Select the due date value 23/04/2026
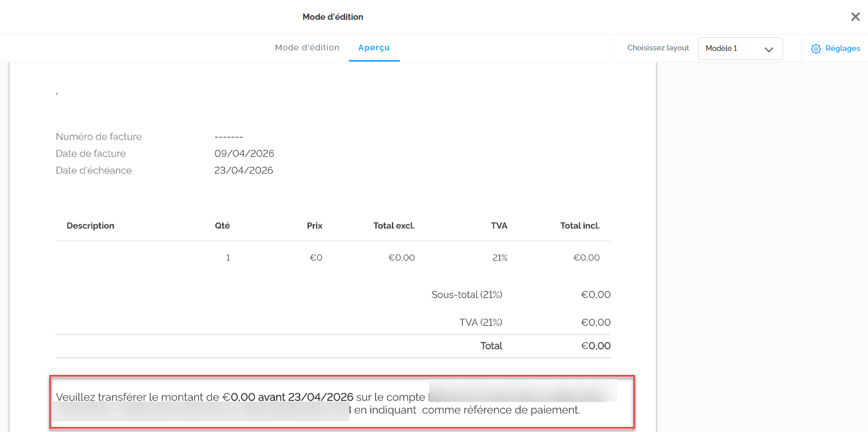The width and height of the screenshot is (868, 432). [244, 171]
